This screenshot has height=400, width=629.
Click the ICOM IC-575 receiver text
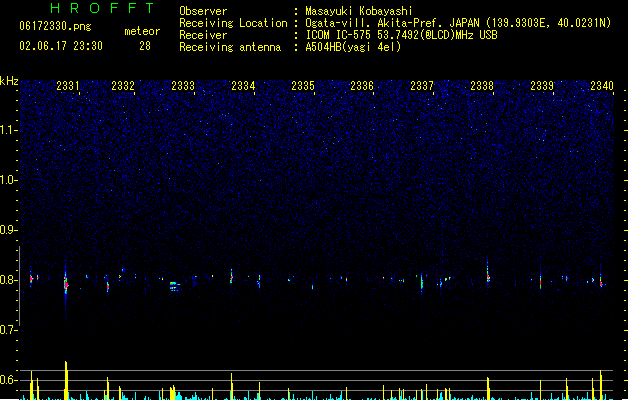coord(401,35)
